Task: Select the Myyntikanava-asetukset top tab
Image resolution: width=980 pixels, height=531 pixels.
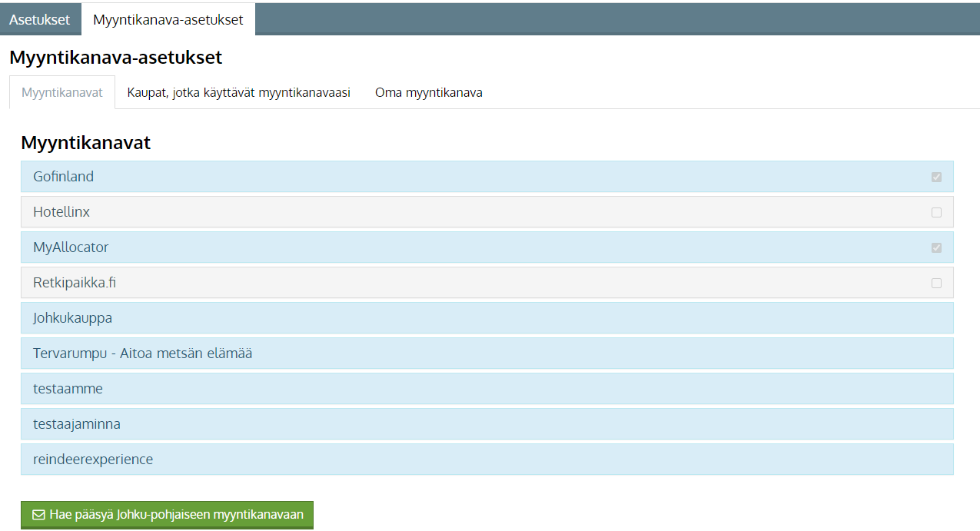Action: pos(168,20)
